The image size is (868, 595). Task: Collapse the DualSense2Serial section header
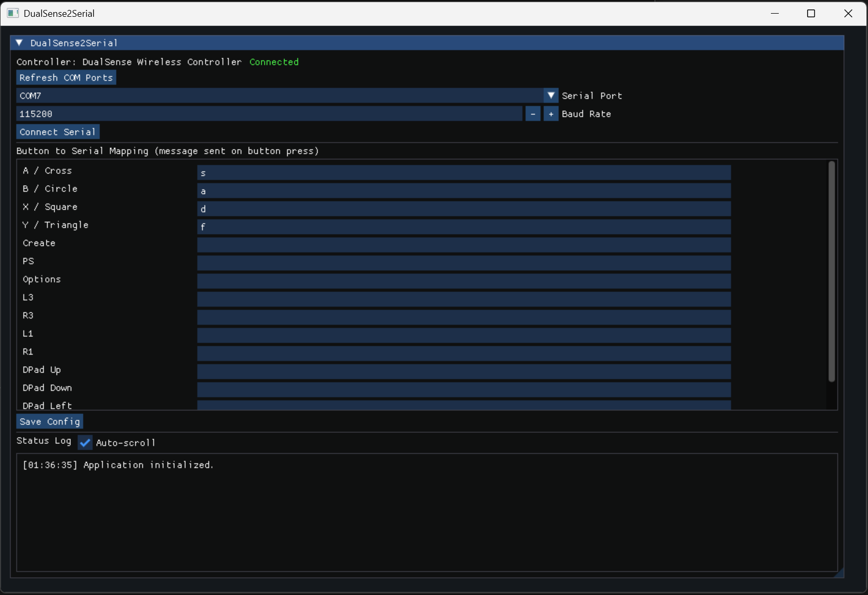[19, 42]
